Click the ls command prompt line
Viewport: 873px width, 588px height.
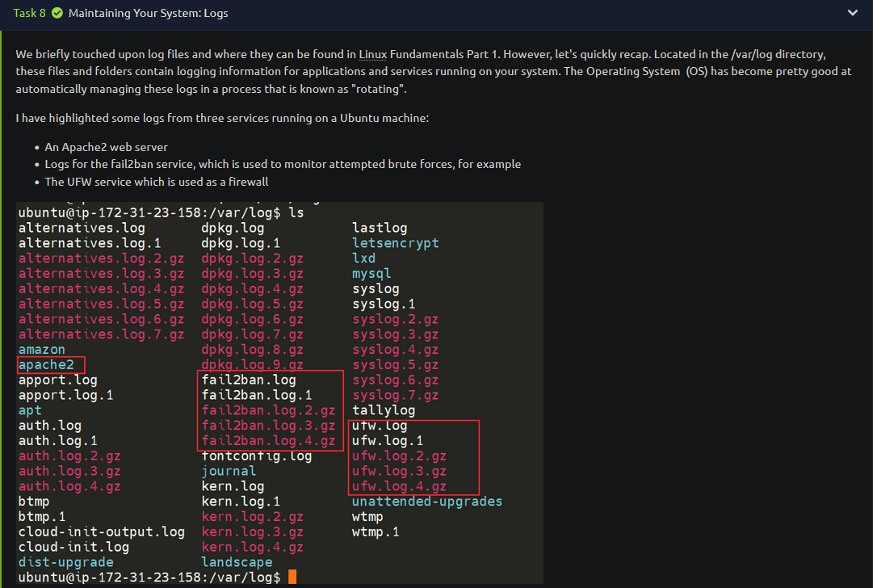click(x=161, y=212)
